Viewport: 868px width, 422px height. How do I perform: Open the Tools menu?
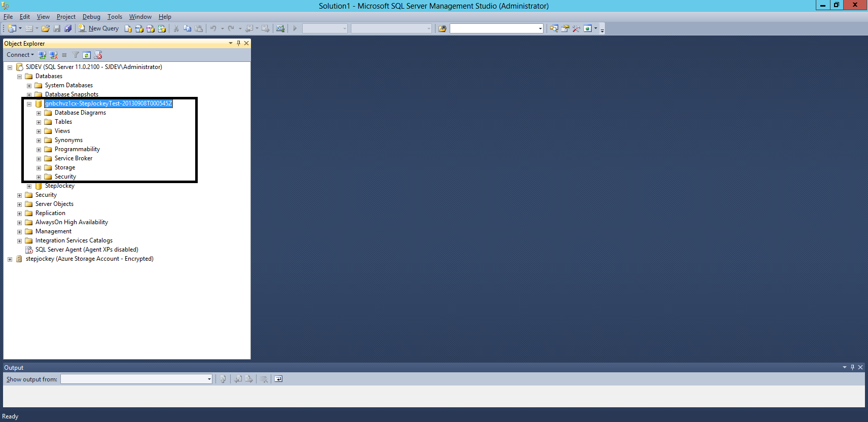[115, 17]
